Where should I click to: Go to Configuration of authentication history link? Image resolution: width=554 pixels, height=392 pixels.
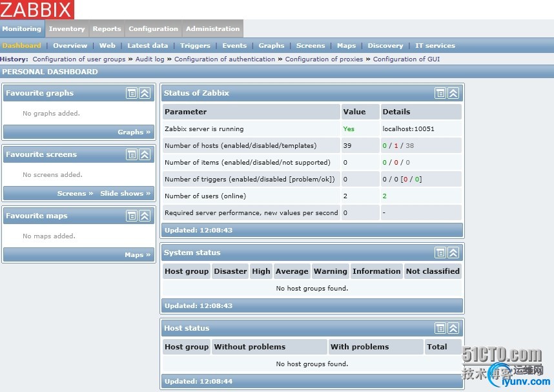coord(225,59)
